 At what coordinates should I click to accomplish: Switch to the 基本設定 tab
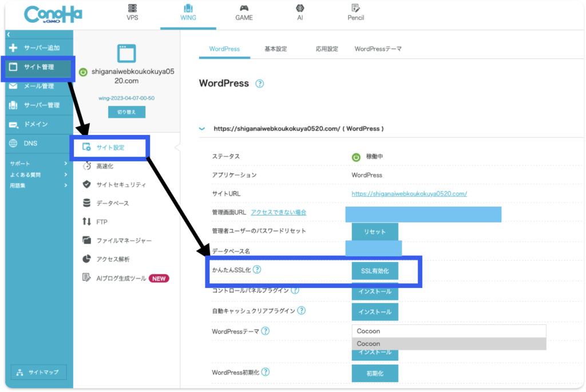click(x=275, y=49)
